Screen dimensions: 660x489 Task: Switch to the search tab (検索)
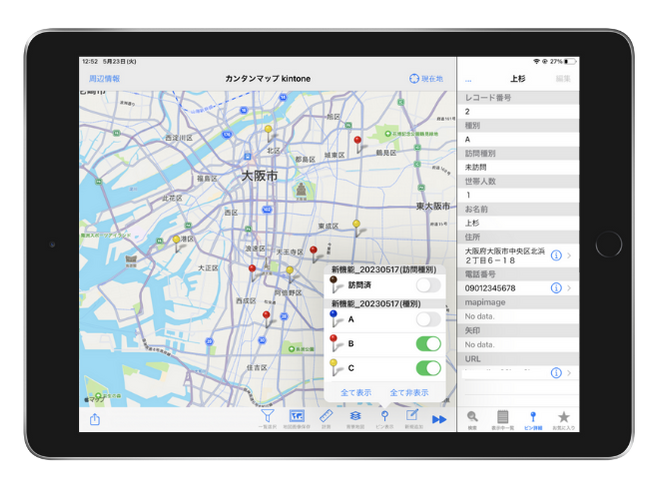coord(472,418)
